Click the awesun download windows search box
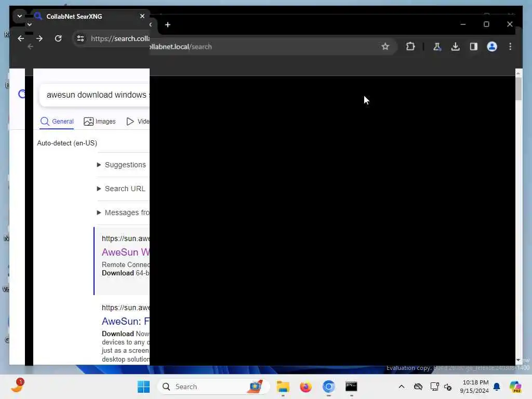The width and height of the screenshot is (532, 399). pos(95,95)
